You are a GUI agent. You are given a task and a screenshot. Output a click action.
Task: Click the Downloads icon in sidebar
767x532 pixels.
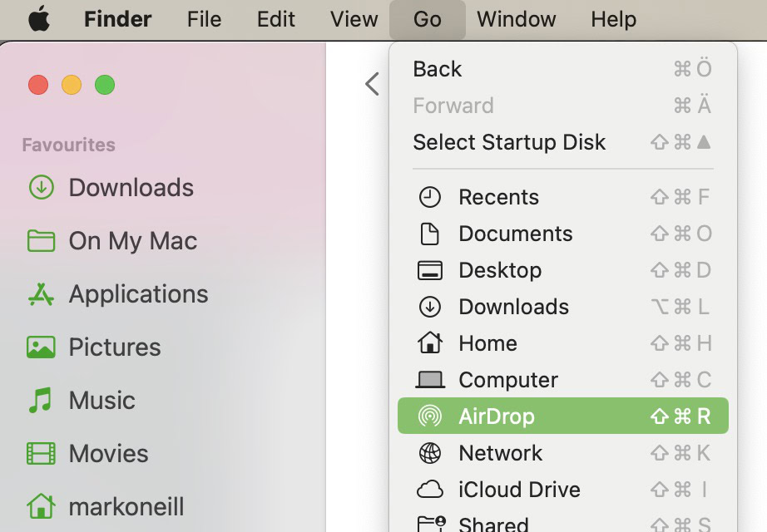coord(41,188)
